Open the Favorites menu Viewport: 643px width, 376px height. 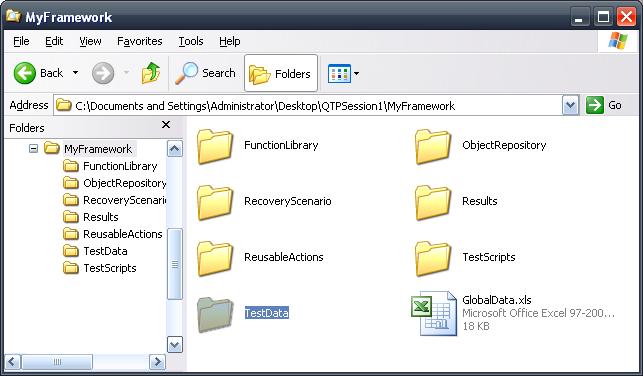click(x=140, y=41)
